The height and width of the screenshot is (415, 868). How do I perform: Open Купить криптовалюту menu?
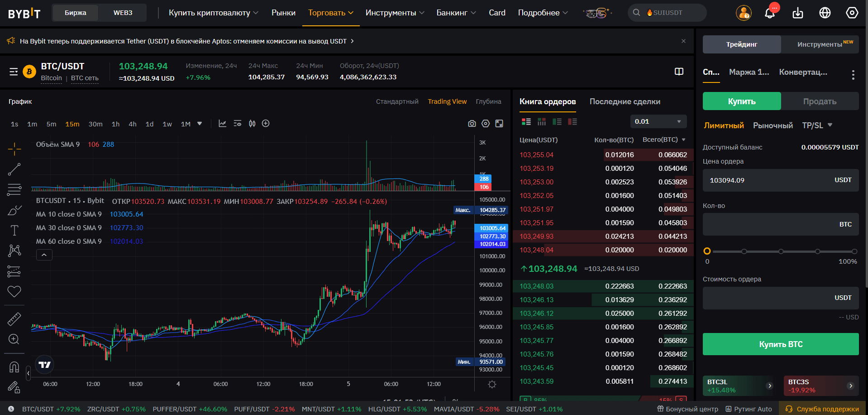pyautogui.click(x=214, y=13)
